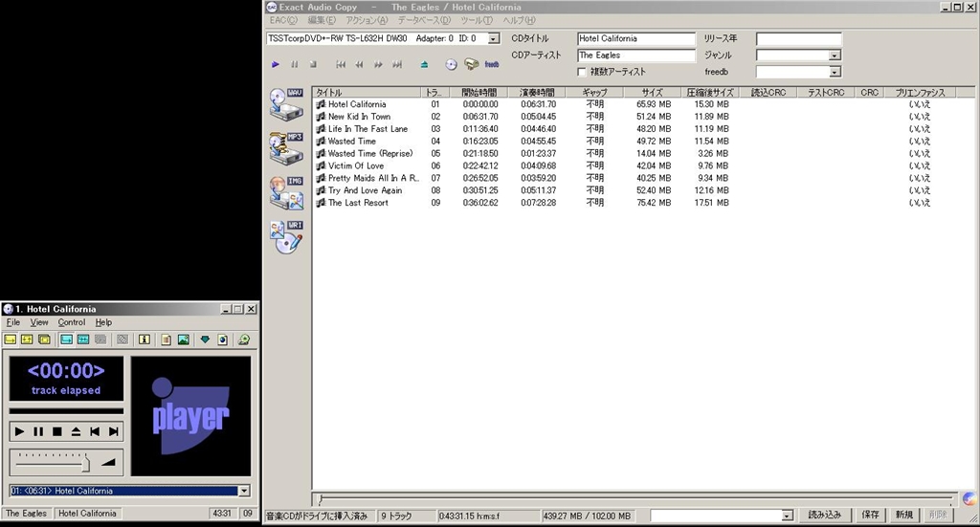Click the WRI write CD icon
980x527 pixels.
[x=286, y=236]
